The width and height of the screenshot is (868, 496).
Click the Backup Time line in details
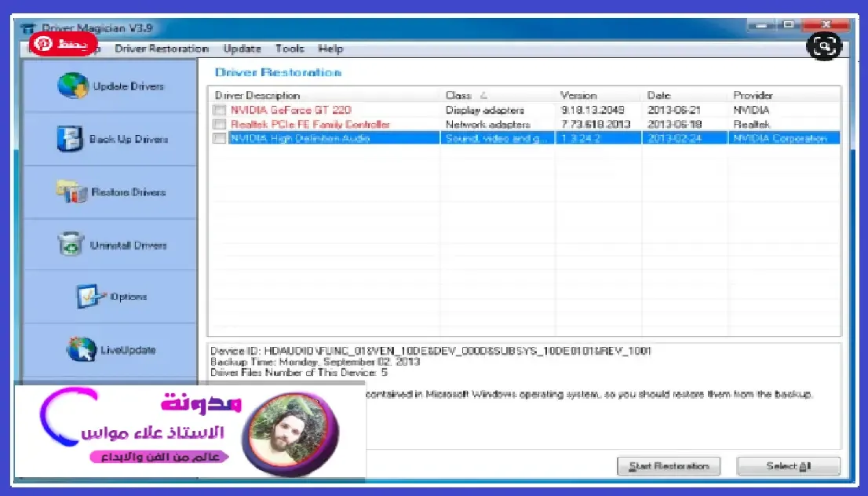(315, 362)
